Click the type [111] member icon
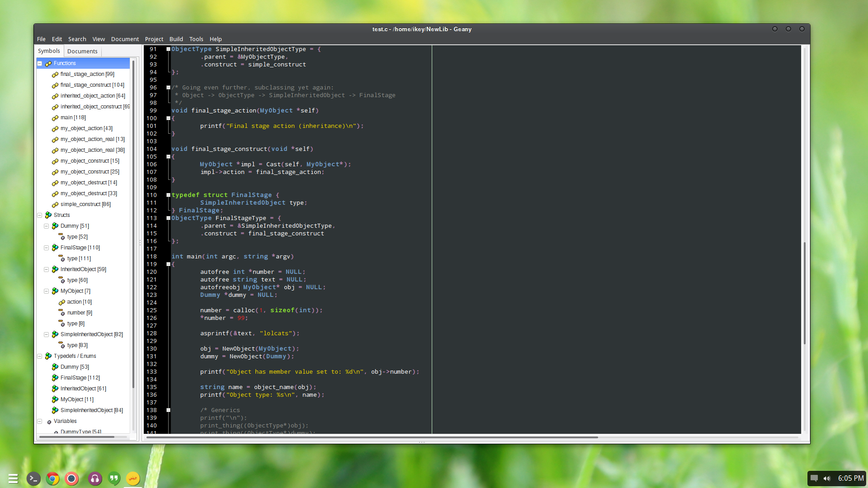This screenshot has width=868, height=488. [x=62, y=258]
